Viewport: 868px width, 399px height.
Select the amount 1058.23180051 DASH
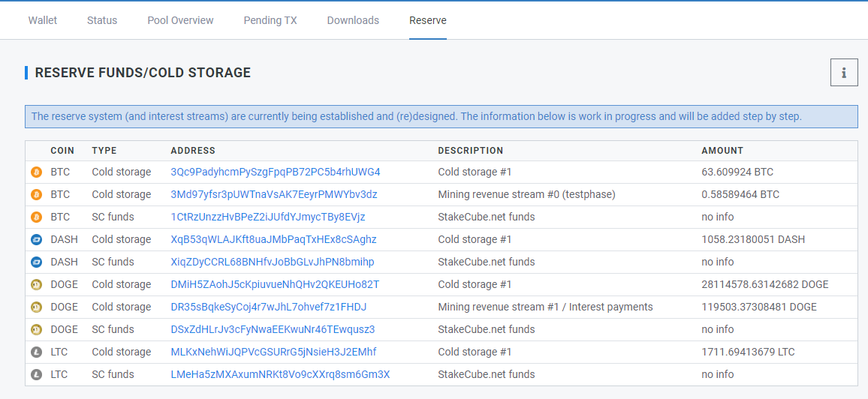pos(753,239)
